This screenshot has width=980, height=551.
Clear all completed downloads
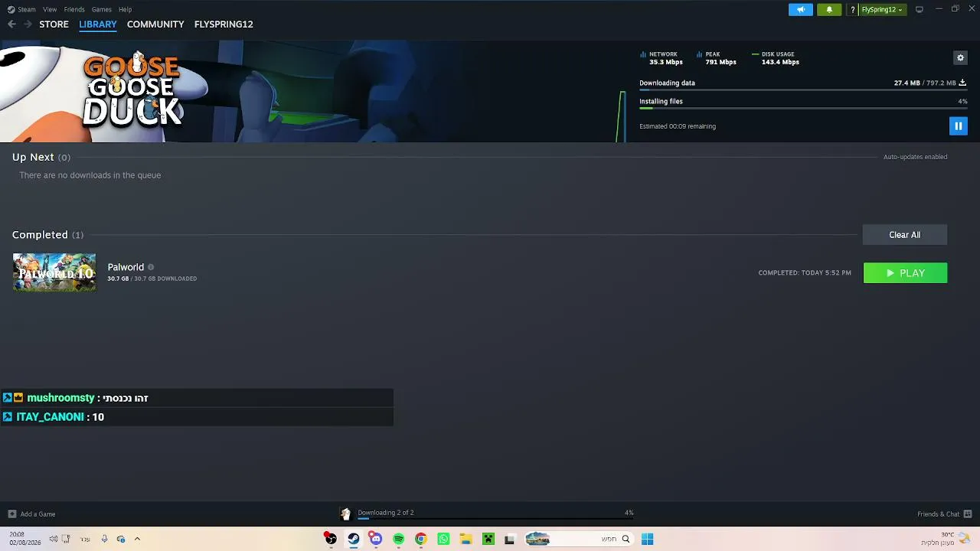click(905, 235)
